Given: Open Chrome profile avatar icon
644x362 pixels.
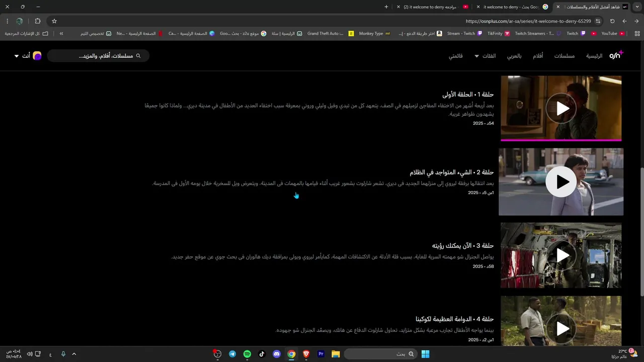Looking at the screenshot, I should coord(20,21).
